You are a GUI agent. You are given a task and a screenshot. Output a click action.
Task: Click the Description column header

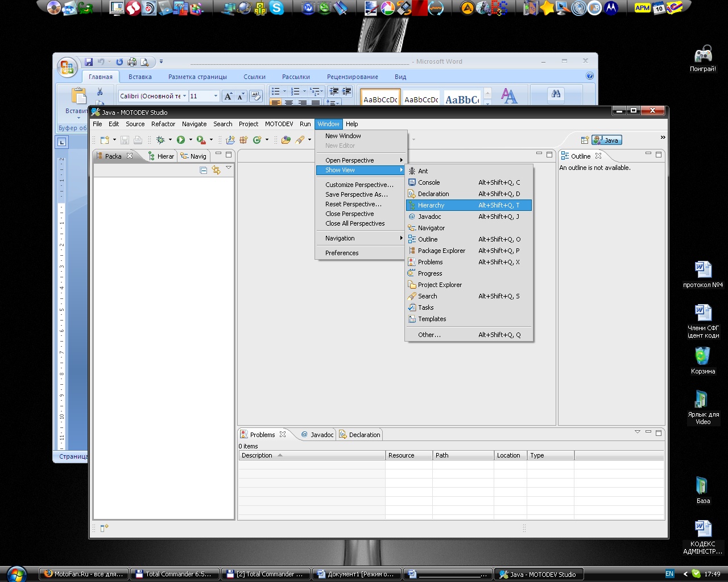point(312,455)
